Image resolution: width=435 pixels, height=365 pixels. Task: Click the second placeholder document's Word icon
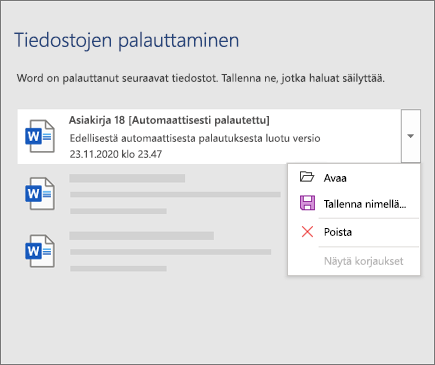click(x=40, y=194)
